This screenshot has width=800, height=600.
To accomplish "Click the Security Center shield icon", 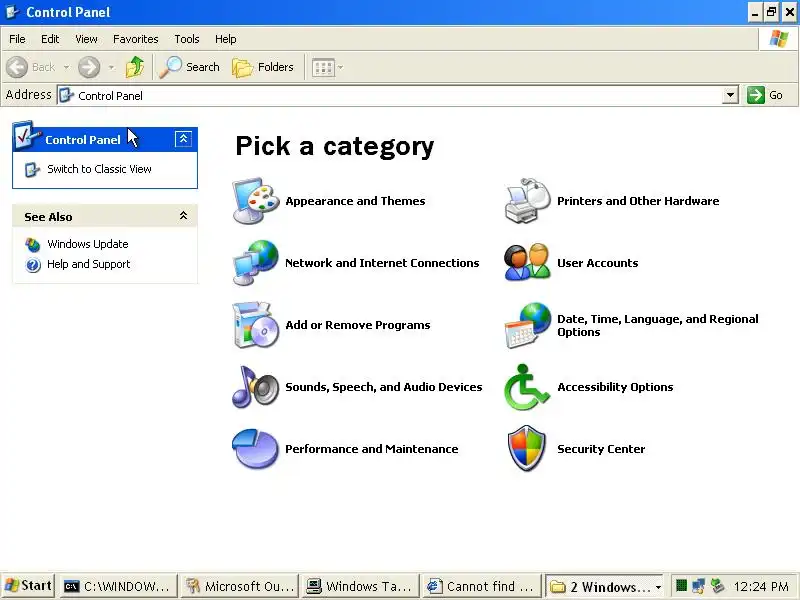I will [528, 449].
